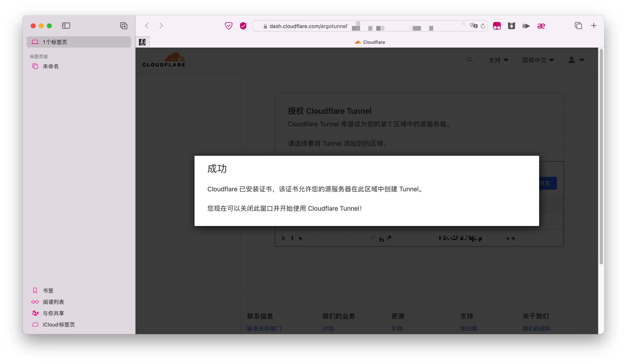627x364 pixels.
Task: Expand the 支持 dropdown
Action: pyautogui.click(x=499, y=60)
